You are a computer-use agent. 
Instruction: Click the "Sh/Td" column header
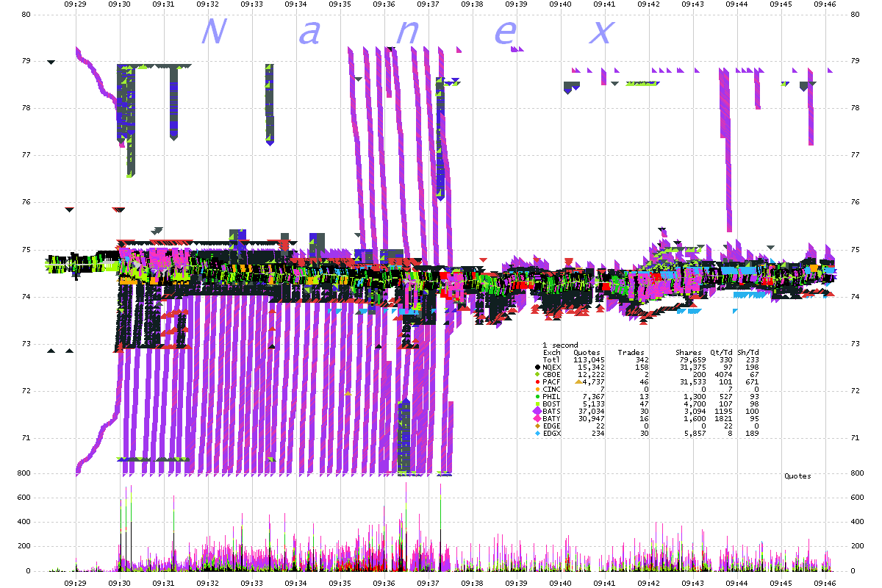(x=747, y=352)
